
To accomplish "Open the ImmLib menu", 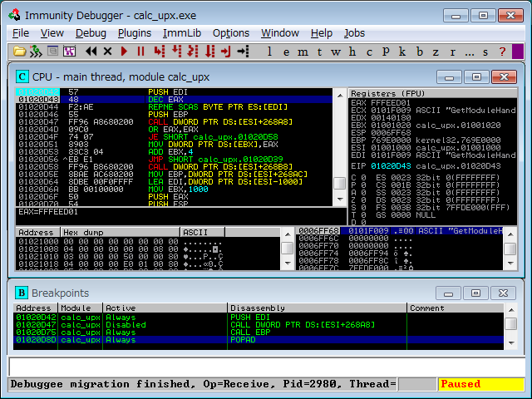I will (182, 33).
